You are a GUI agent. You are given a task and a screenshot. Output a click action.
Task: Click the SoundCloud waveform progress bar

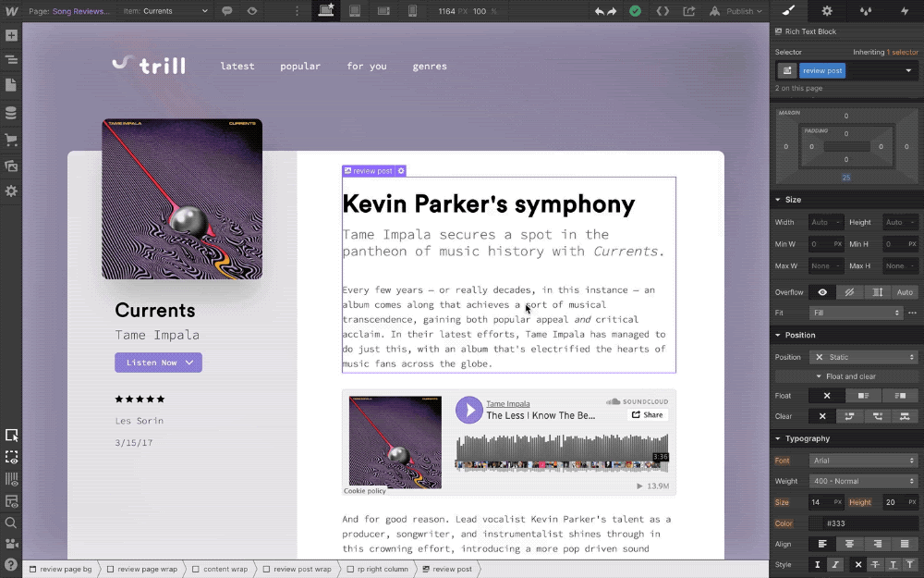point(562,453)
